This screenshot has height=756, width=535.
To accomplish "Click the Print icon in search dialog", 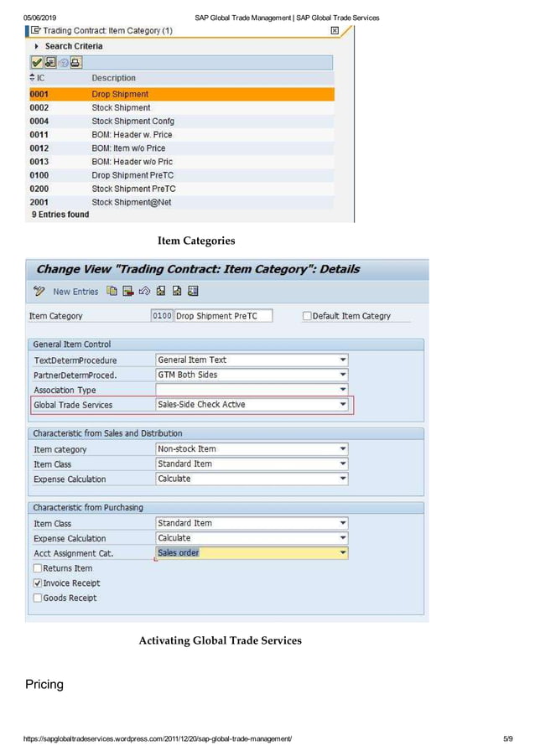I will click(x=75, y=63).
